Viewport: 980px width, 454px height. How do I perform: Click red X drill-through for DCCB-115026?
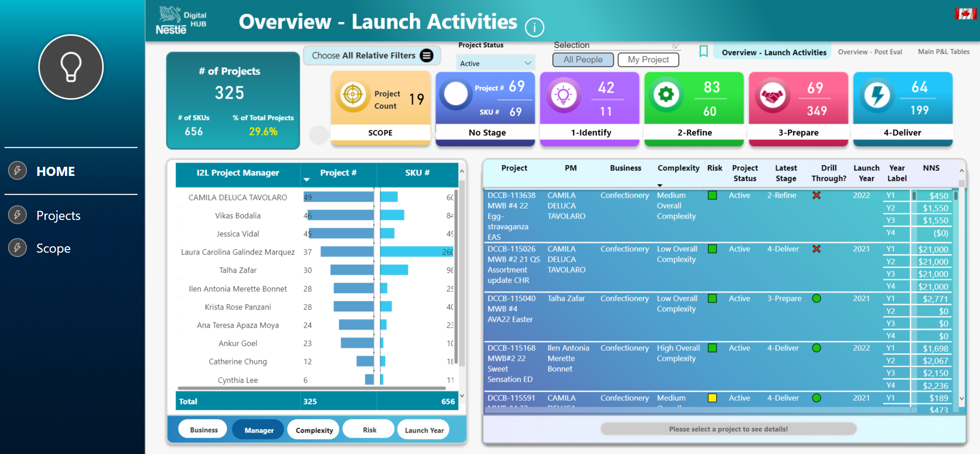816,249
